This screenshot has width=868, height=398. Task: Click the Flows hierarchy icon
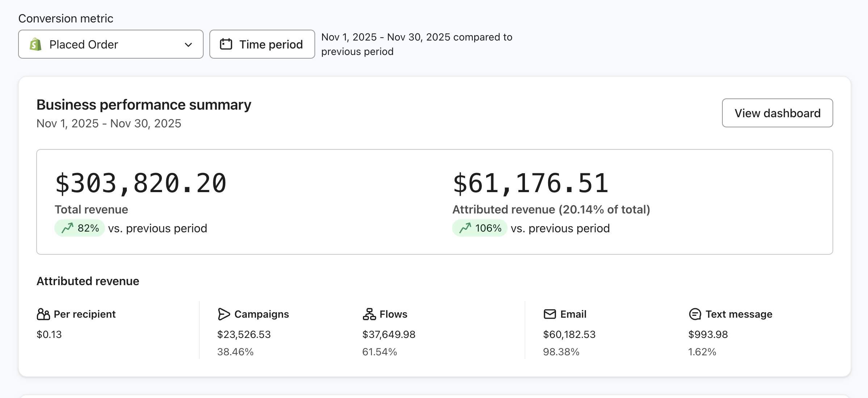pyautogui.click(x=369, y=314)
